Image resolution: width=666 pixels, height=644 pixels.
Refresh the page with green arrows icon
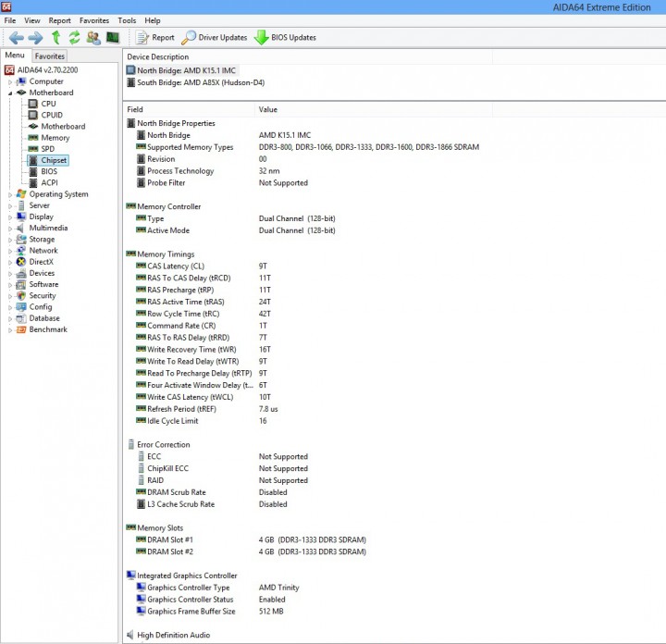click(x=74, y=37)
